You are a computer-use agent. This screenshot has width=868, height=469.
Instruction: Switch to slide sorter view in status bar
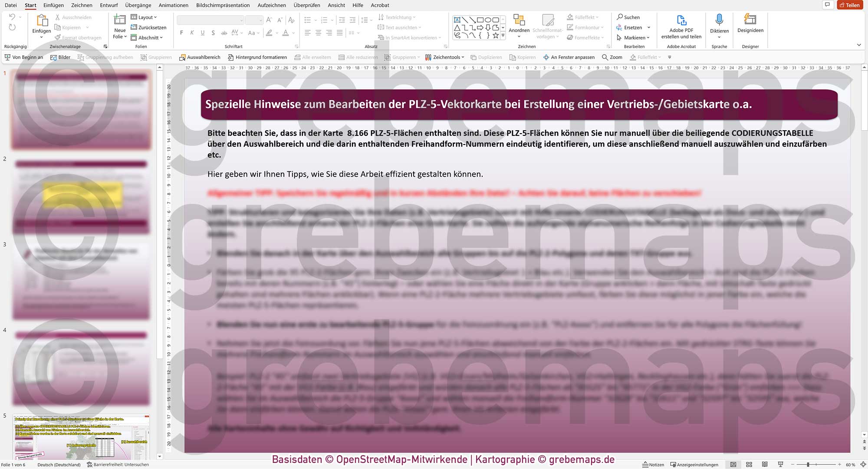(x=749, y=465)
